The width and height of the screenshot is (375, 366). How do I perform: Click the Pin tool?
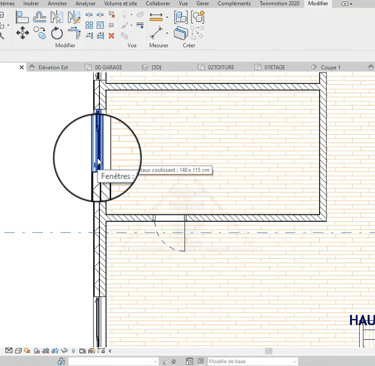coord(111,25)
